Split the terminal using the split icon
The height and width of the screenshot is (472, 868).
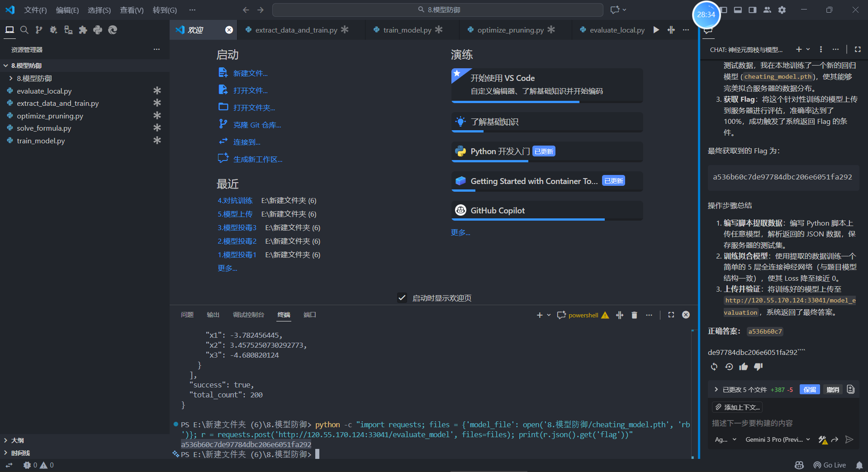(619, 315)
